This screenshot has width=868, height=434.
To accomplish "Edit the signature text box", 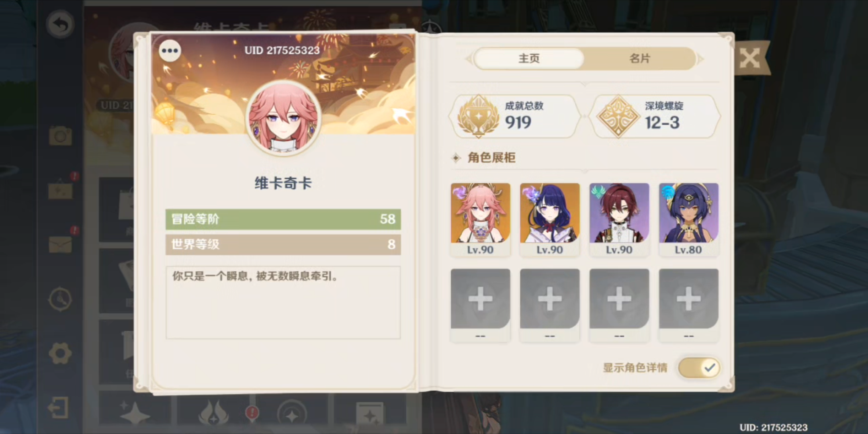I will (x=283, y=303).
